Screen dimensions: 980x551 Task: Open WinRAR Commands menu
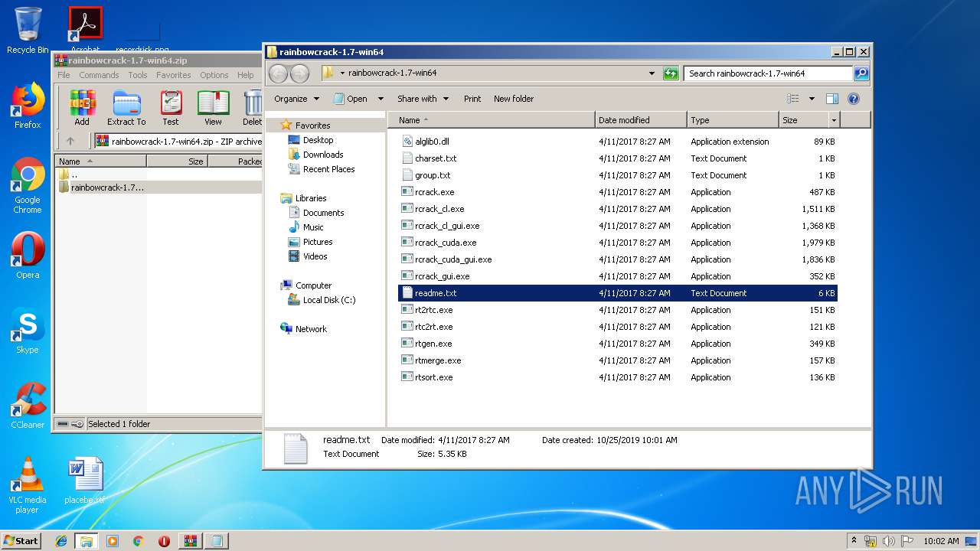(99, 75)
